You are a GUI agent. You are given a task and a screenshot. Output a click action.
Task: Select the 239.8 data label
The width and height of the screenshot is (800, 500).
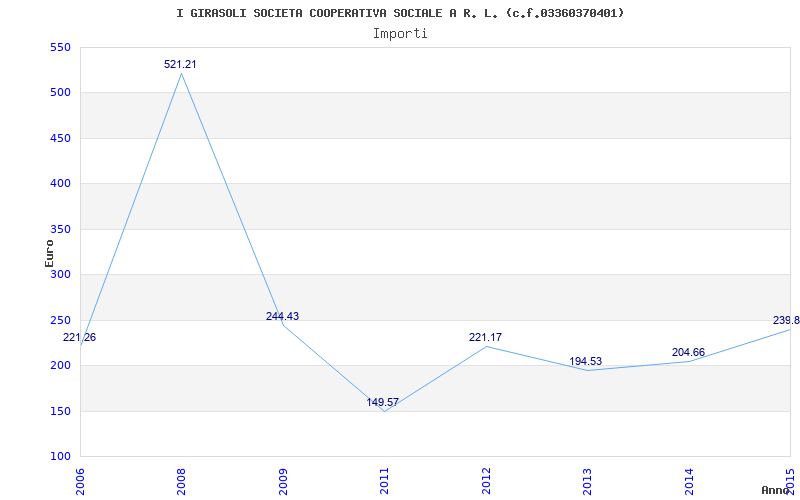(786, 320)
